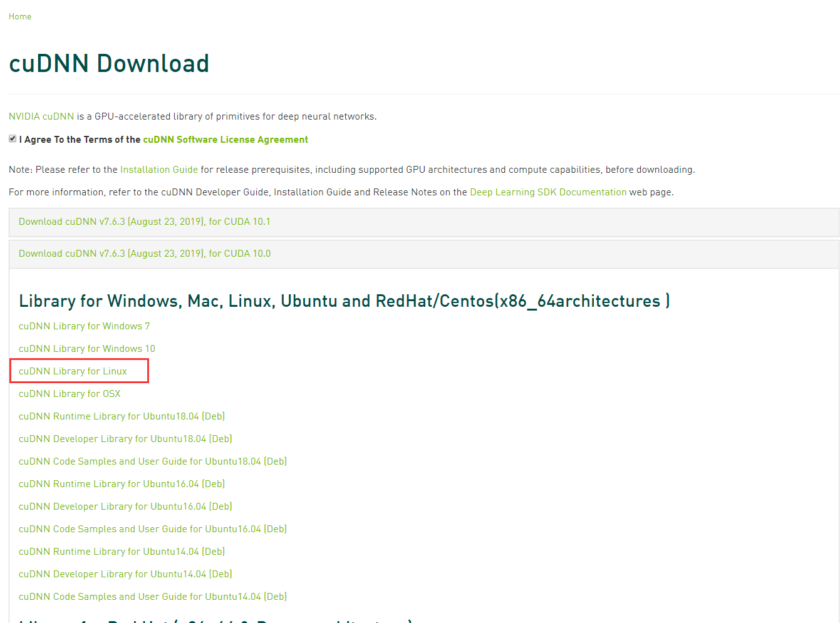
Task: Open Code Samples and User Guide for Ubuntu16.04
Action: pyautogui.click(x=152, y=528)
